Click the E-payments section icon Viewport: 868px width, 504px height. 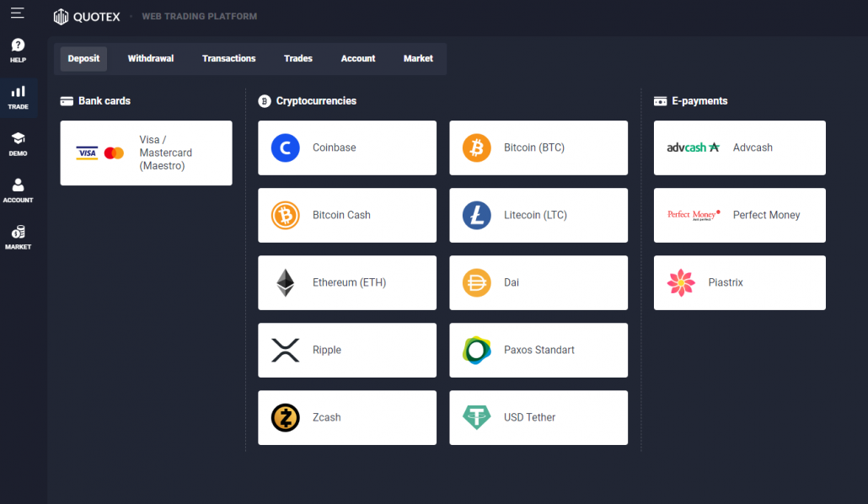660,101
